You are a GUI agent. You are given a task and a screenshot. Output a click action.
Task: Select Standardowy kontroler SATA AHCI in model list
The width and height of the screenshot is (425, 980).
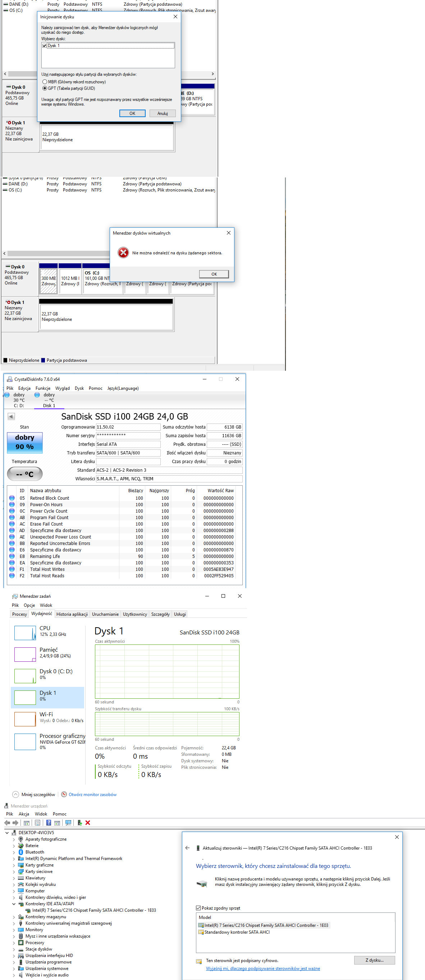[x=237, y=932]
